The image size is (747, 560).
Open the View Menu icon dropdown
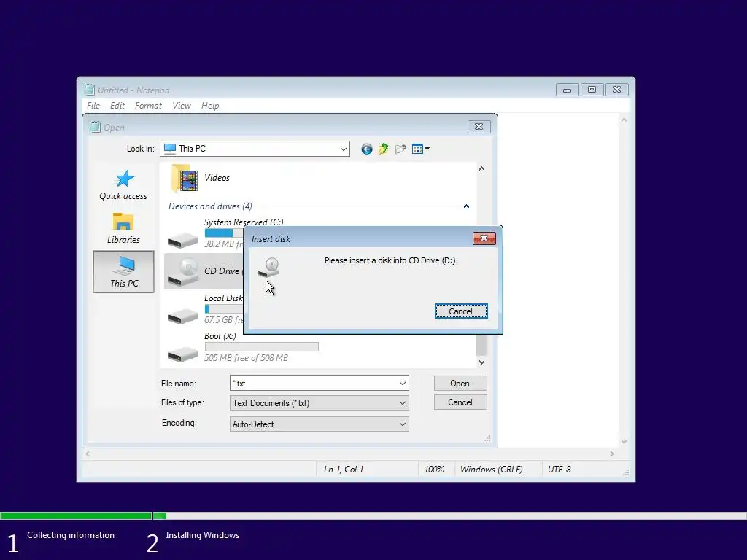421,149
